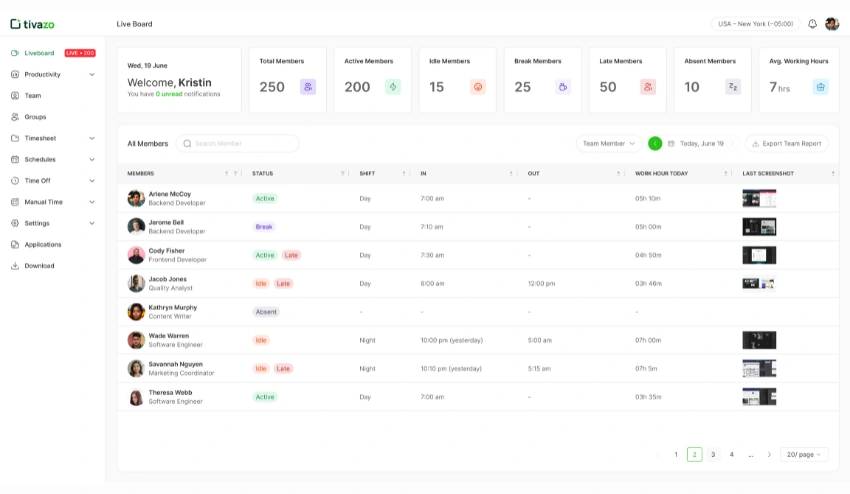The image size is (850, 494).
Task: Click the Idle Members orange icon
Action: [478, 87]
